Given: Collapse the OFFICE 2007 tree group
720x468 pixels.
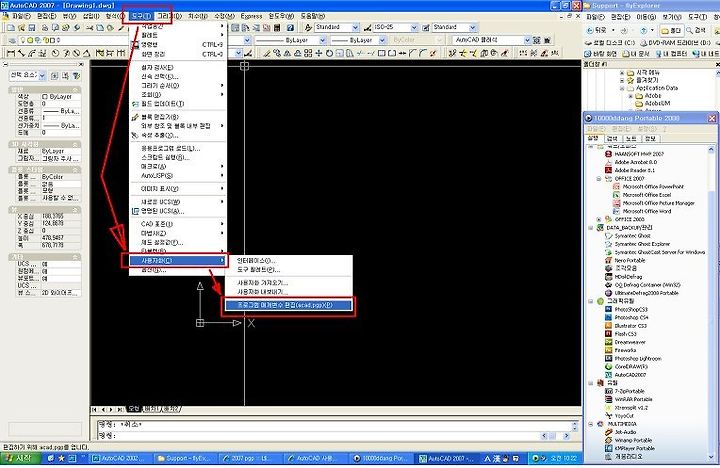Looking at the screenshot, I should click(599, 179).
